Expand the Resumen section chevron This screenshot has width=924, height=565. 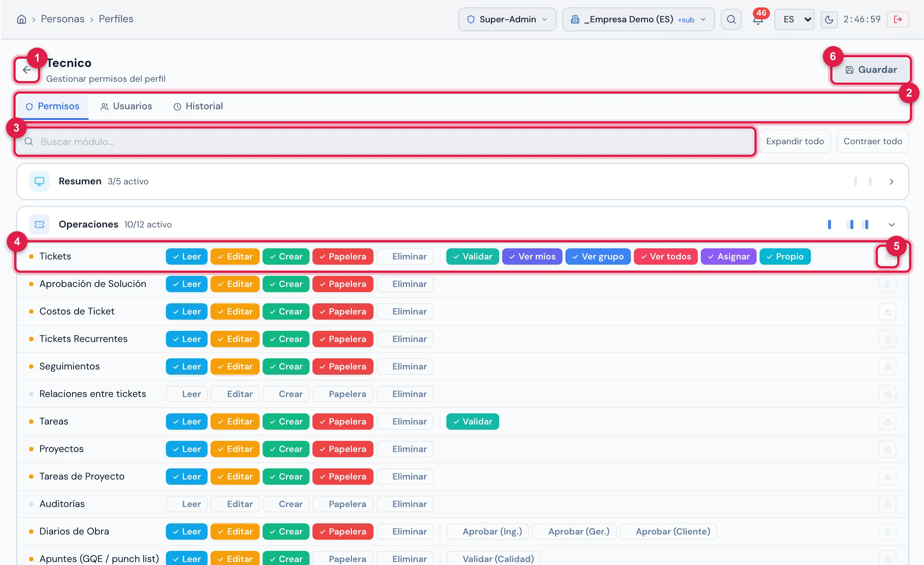891,182
